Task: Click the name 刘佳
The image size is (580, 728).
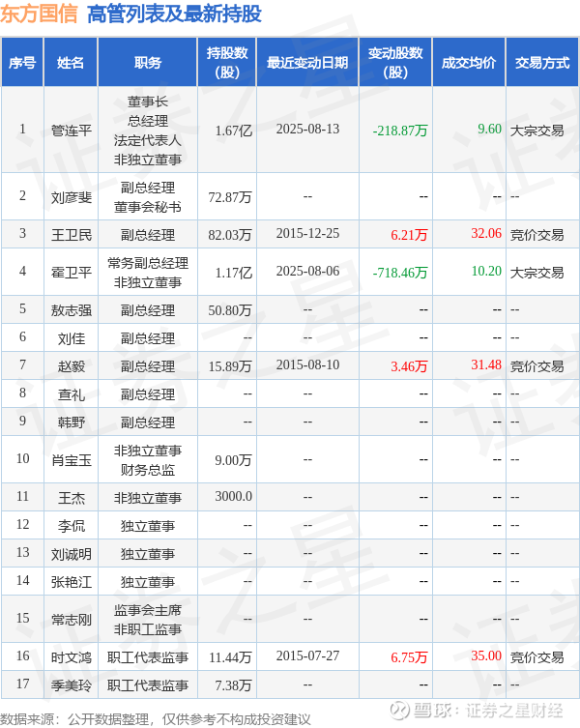Action: point(71,338)
